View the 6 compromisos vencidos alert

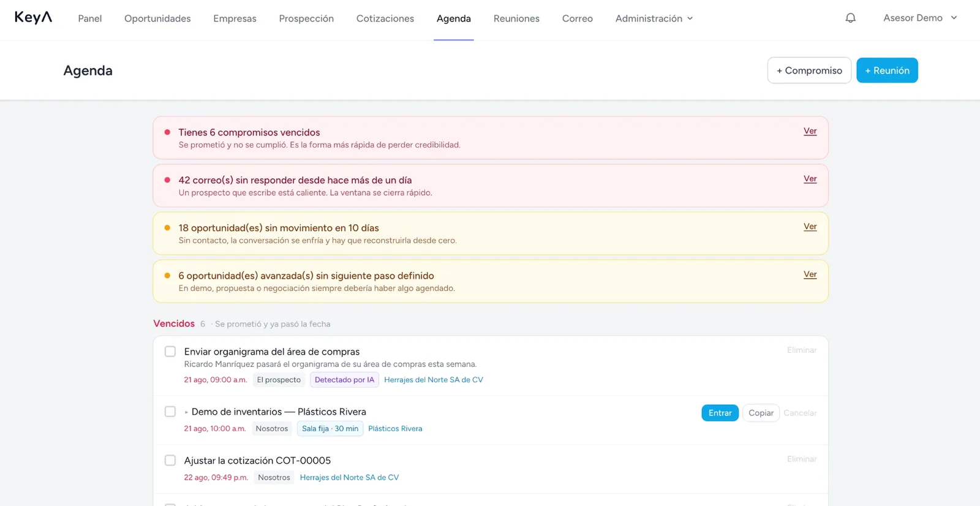tap(810, 131)
